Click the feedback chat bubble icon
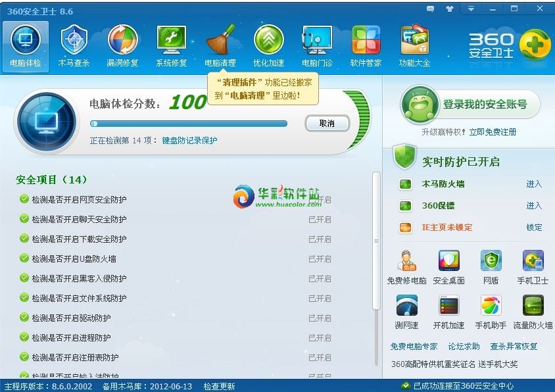 [431, 9]
